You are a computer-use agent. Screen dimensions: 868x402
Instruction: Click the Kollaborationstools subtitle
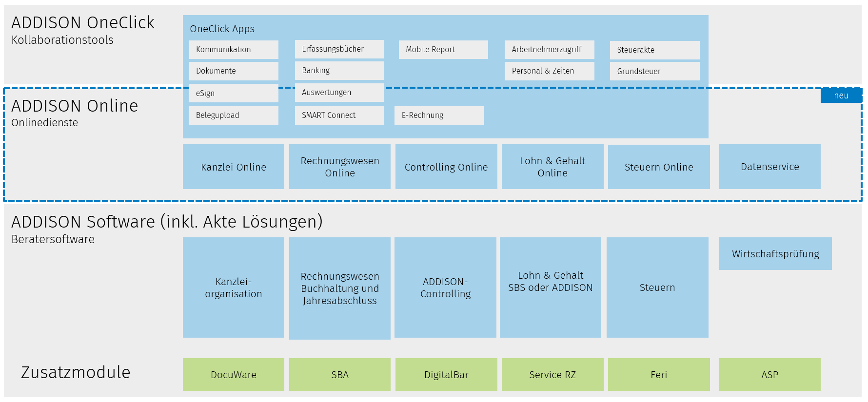click(x=62, y=40)
